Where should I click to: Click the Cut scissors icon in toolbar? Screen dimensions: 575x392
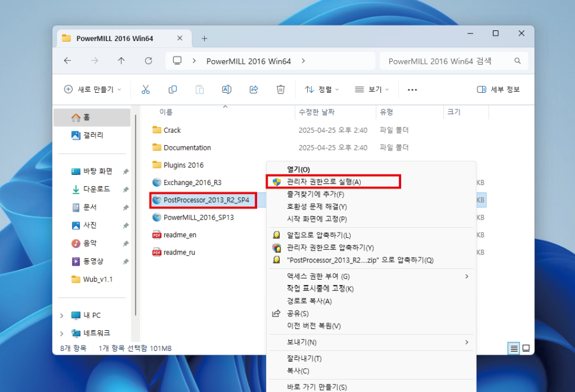pos(146,89)
